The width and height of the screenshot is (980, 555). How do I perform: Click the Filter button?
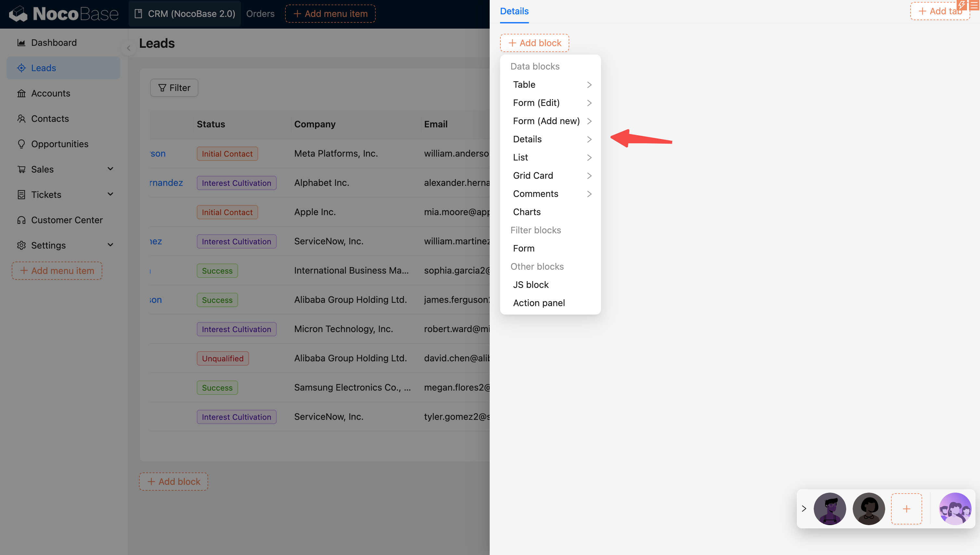(174, 88)
